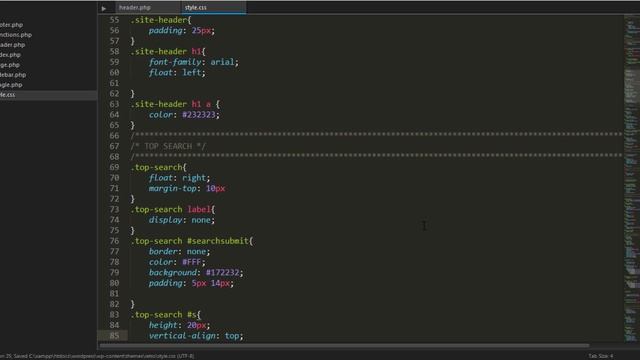Click the #FFF color value on line 78
This screenshot has width=640, height=360.
(x=191, y=262)
